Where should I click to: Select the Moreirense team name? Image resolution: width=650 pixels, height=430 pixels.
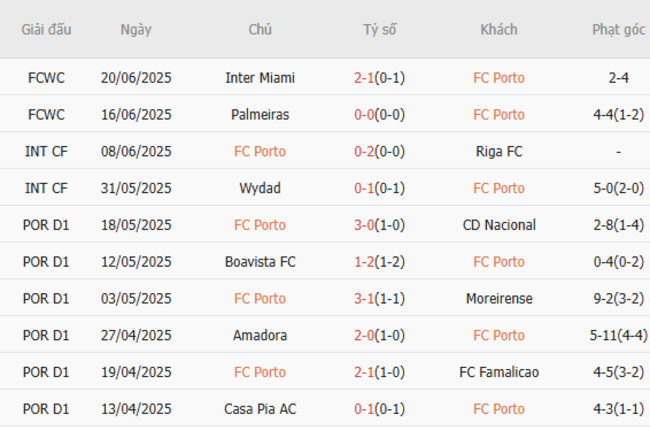click(x=498, y=299)
